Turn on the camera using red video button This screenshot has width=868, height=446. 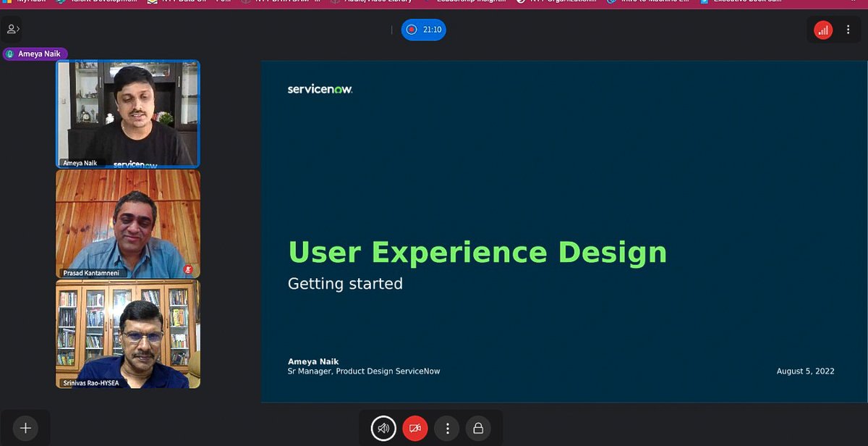tap(415, 428)
